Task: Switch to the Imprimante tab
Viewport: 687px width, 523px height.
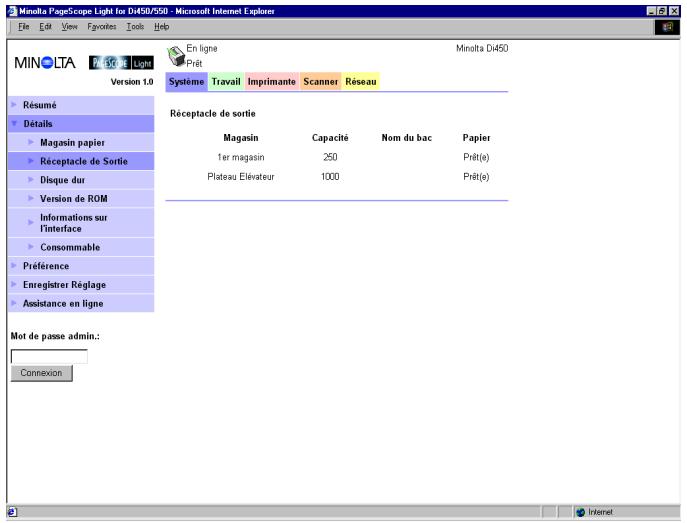Action: pos(272,82)
